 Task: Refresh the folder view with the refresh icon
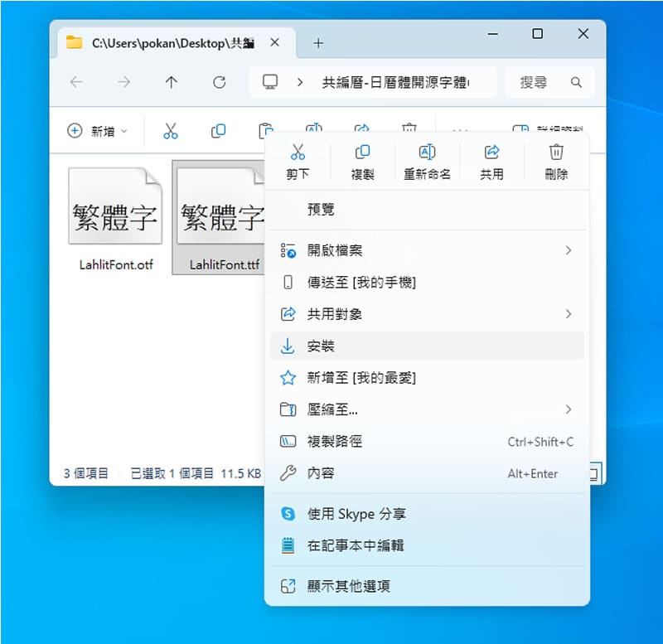pos(218,82)
